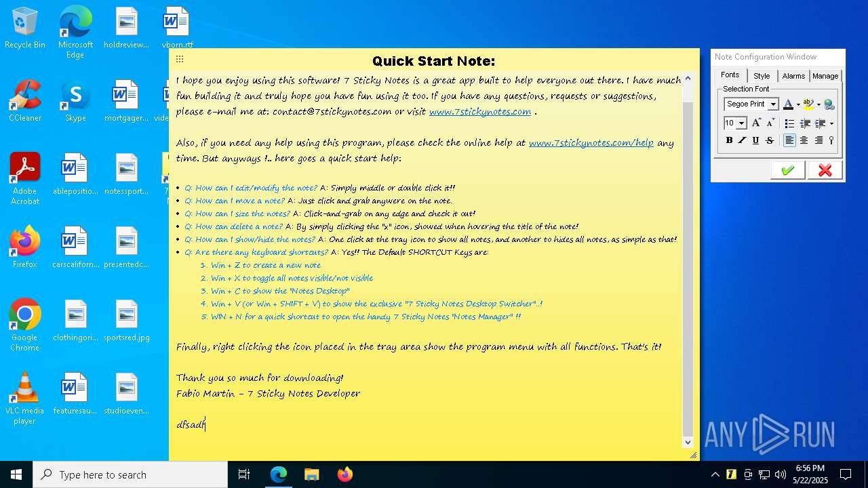This screenshot has width=868, height=488.
Task: Open Google Chrome desktop shortcut
Action: (x=25, y=325)
